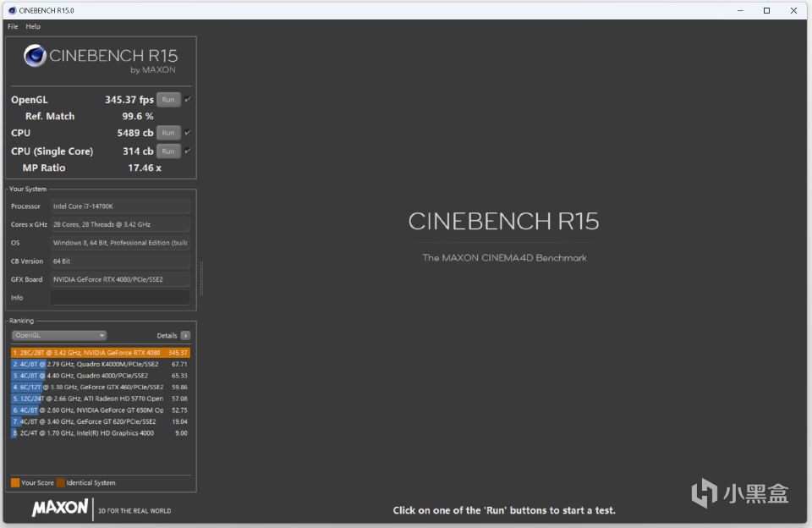The image size is (812, 528).
Task: Click the GFX Board RTX 4080 field
Action: (x=120, y=279)
